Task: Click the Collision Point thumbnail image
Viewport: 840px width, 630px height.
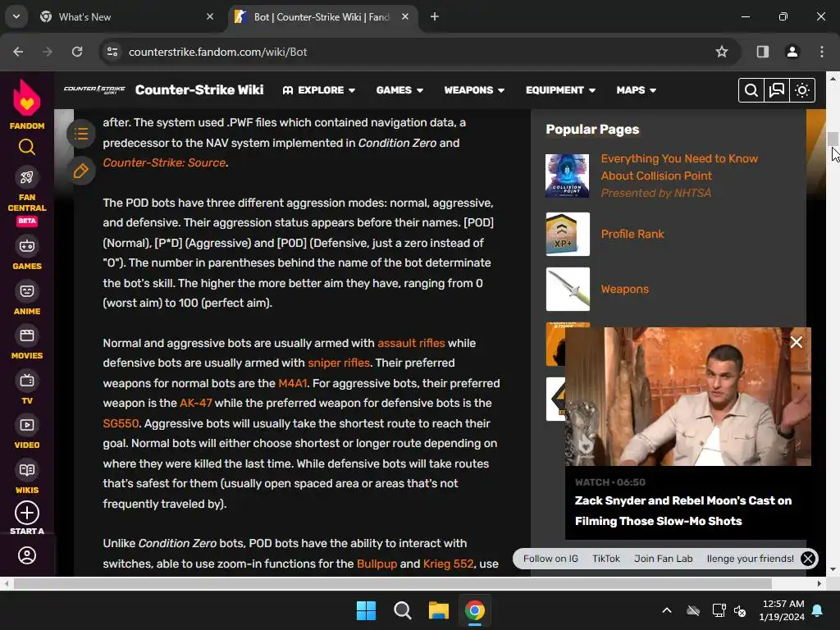Action: point(568,176)
